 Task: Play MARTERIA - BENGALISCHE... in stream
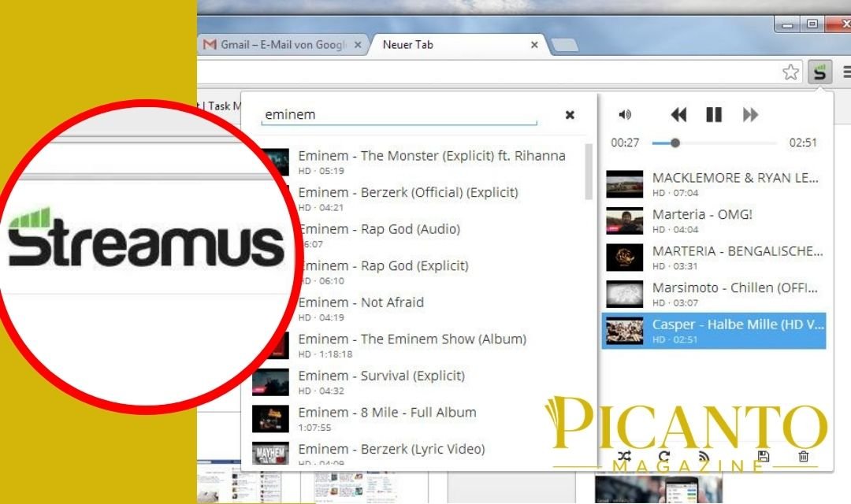tap(714, 258)
